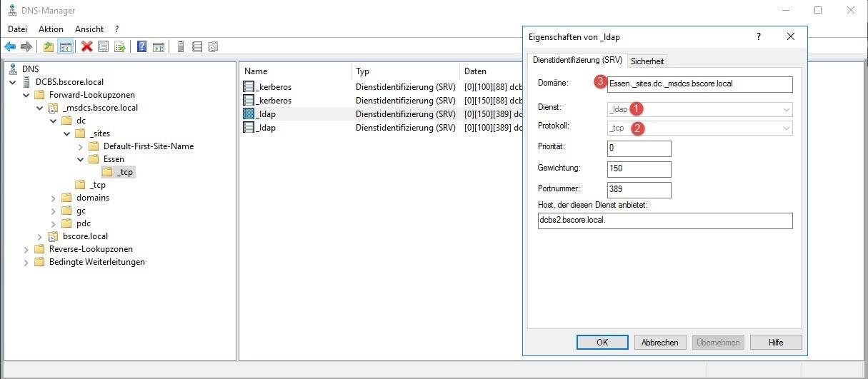The width and height of the screenshot is (868, 379).
Task: Open the Aktion menu
Action: point(51,29)
